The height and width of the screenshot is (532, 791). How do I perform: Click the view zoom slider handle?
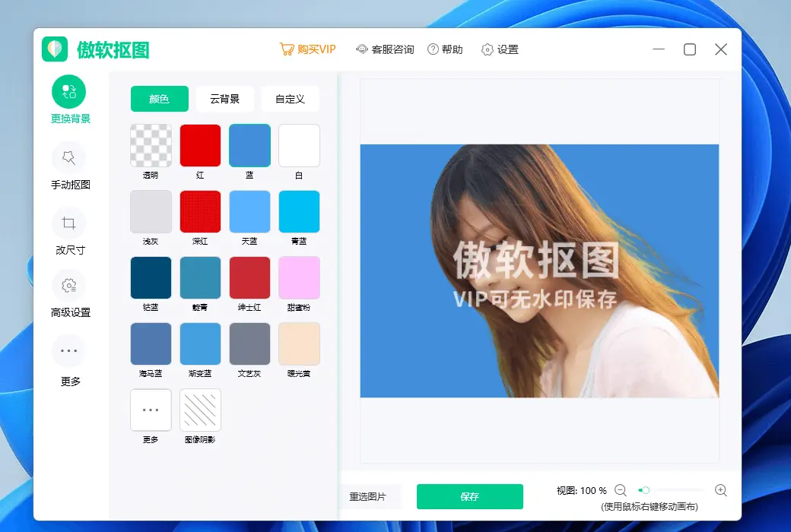point(644,490)
